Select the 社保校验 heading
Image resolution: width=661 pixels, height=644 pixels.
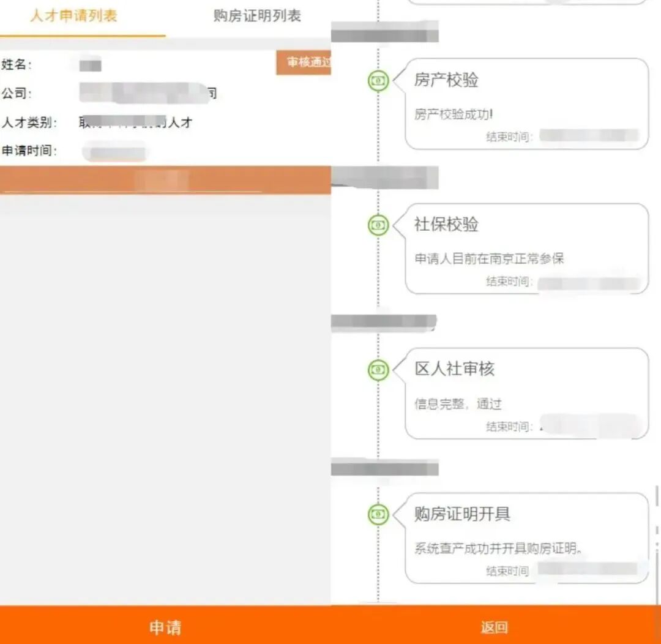click(x=446, y=224)
